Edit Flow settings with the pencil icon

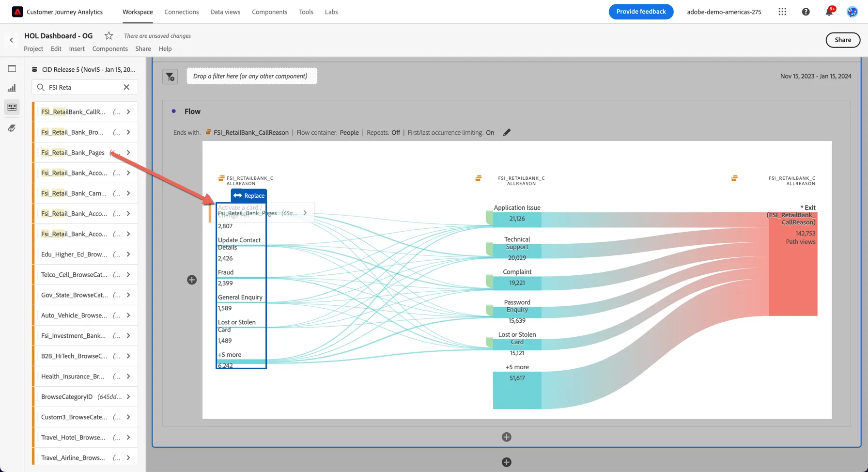tap(507, 132)
